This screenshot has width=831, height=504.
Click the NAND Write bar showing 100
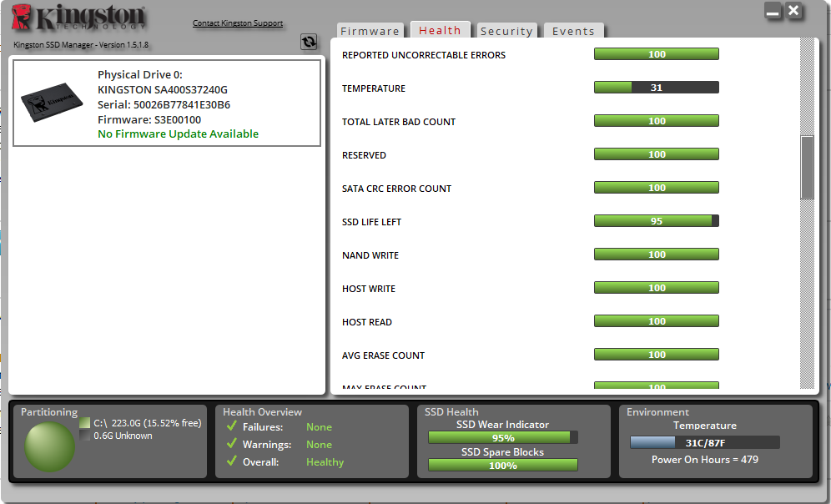click(x=656, y=255)
